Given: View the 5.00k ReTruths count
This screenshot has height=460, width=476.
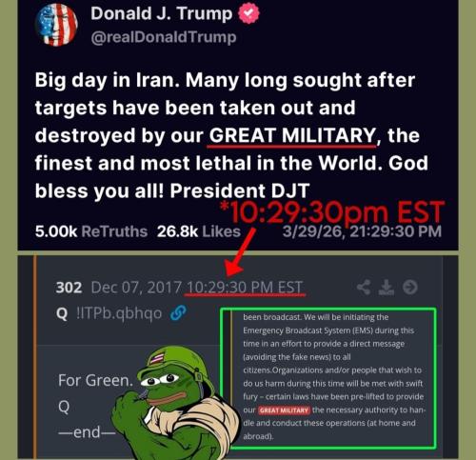Looking at the screenshot, I should [x=91, y=231].
